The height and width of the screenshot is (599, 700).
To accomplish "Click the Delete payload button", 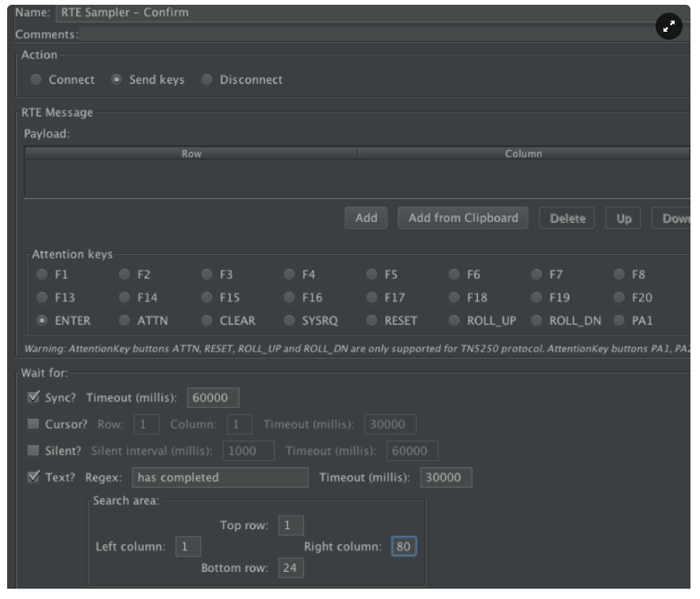I will [x=567, y=219].
